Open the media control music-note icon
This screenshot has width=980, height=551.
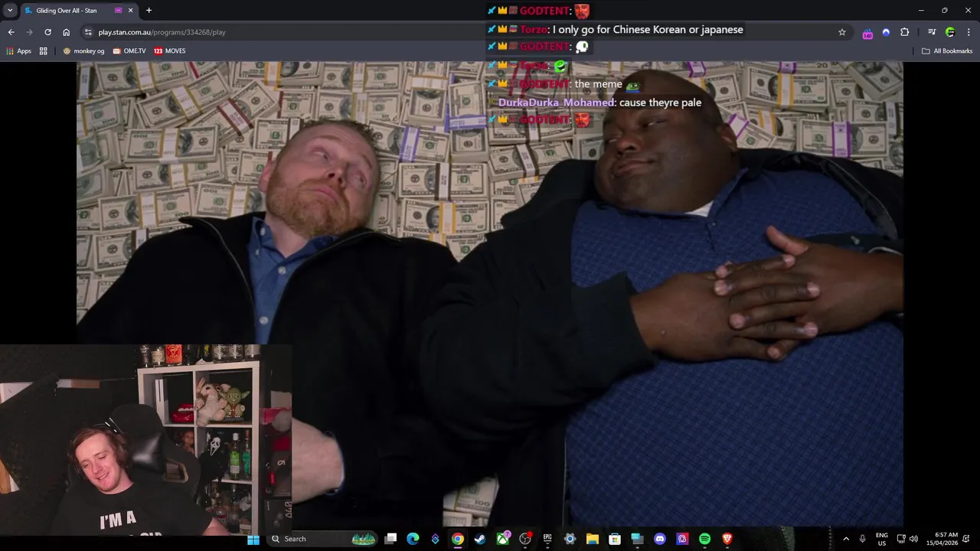click(932, 32)
